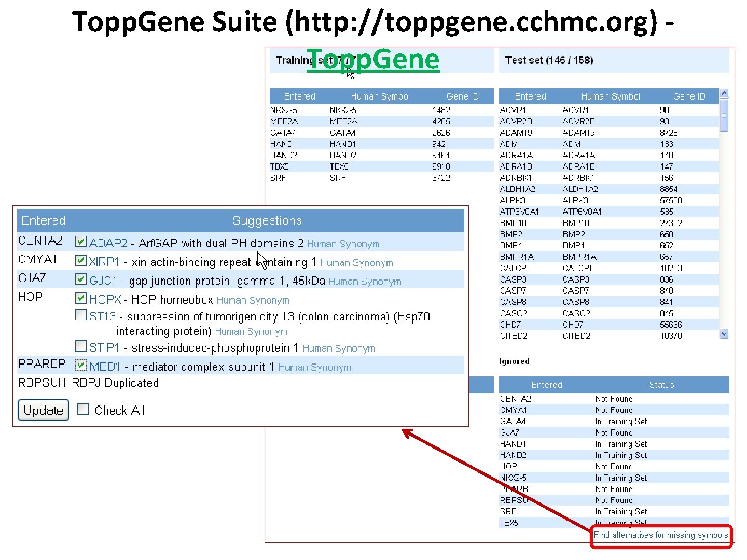Click the Entered column header in suggestions
The image size is (747, 560).
pos(43,220)
